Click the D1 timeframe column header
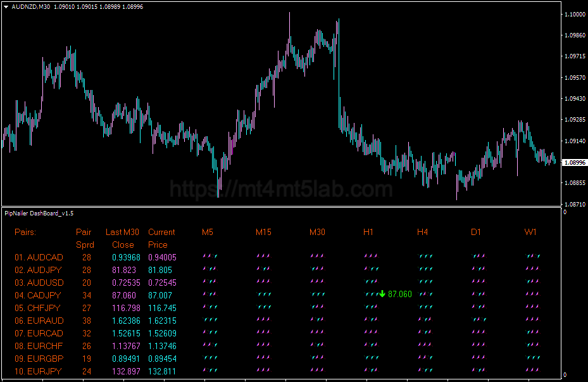The image size is (588, 382). pyautogui.click(x=476, y=232)
